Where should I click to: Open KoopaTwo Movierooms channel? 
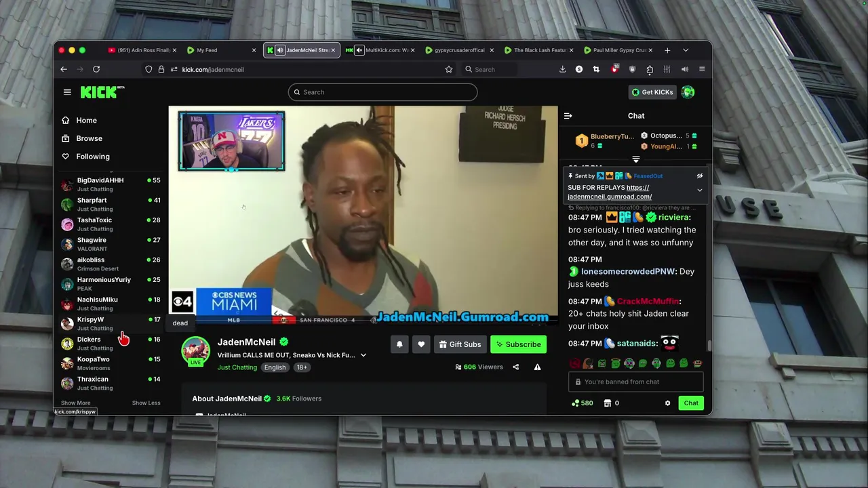click(111, 363)
